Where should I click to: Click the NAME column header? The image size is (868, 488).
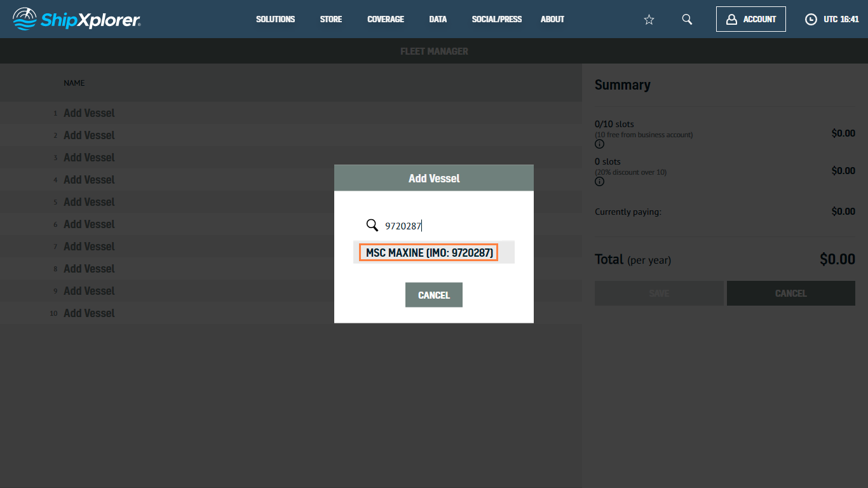click(x=74, y=83)
